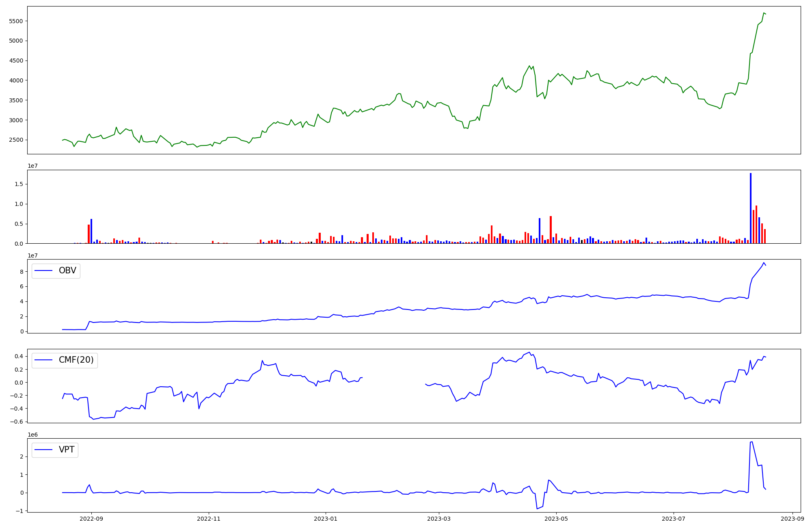This screenshot has width=812, height=528.
Task: Click the 2023-03 x-axis date label
Action: tap(439, 518)
